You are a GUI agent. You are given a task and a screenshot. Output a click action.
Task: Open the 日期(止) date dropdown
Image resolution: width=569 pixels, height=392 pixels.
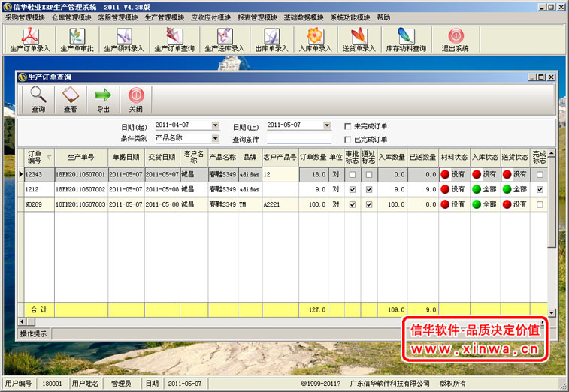[x=327, y=125]
